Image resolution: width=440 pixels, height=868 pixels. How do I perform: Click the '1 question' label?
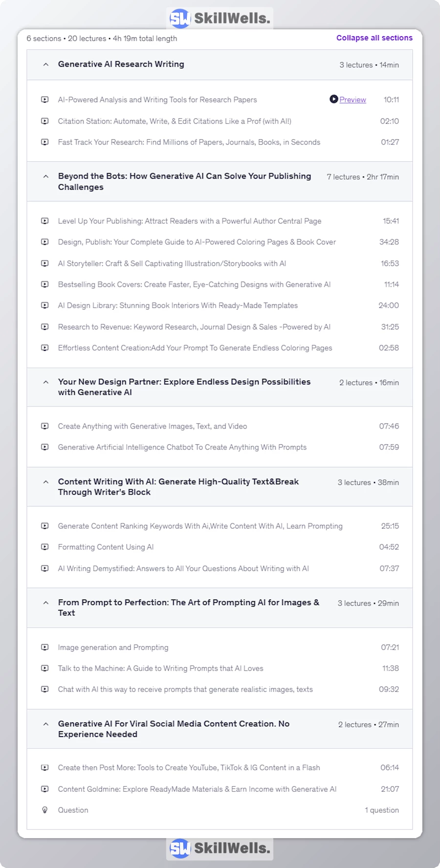click(x=382, y=810)
